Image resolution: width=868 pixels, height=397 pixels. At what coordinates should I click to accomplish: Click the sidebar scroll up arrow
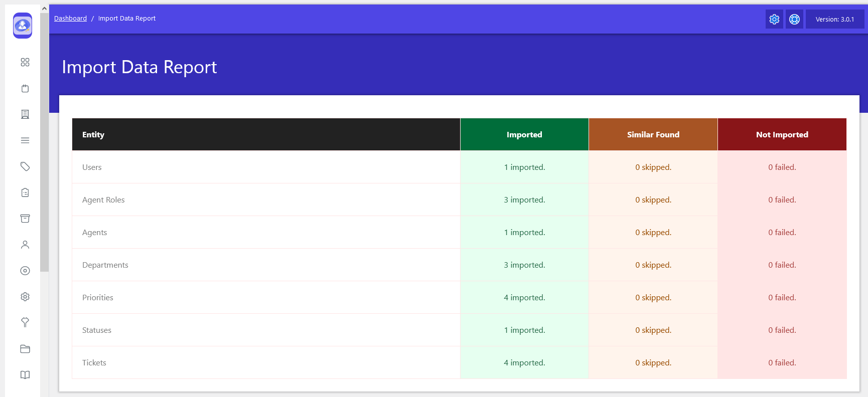click(x=44, y=9)
